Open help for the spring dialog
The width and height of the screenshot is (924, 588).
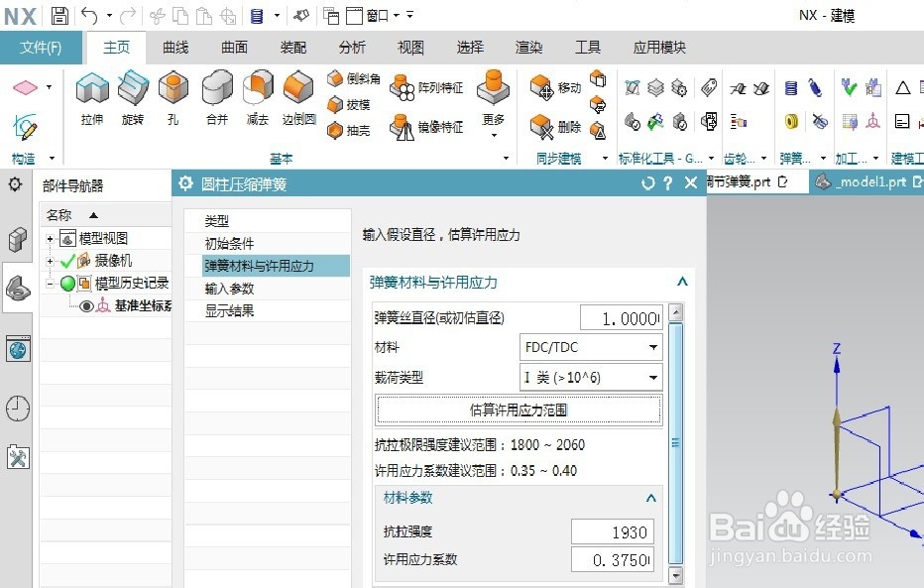(x=667, y=183)
